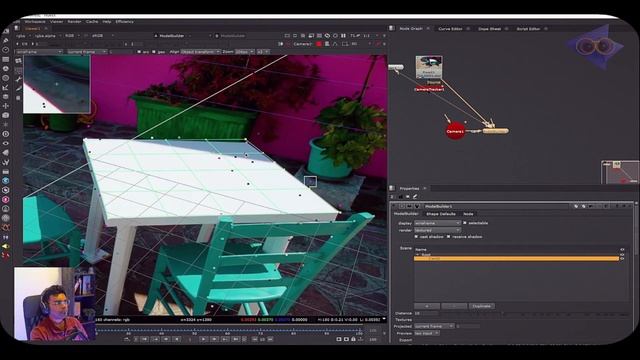Viewport: 640px width, 360px height.
Task: Click the Transform move icon in left toolbar
Action: click(6, 106)
